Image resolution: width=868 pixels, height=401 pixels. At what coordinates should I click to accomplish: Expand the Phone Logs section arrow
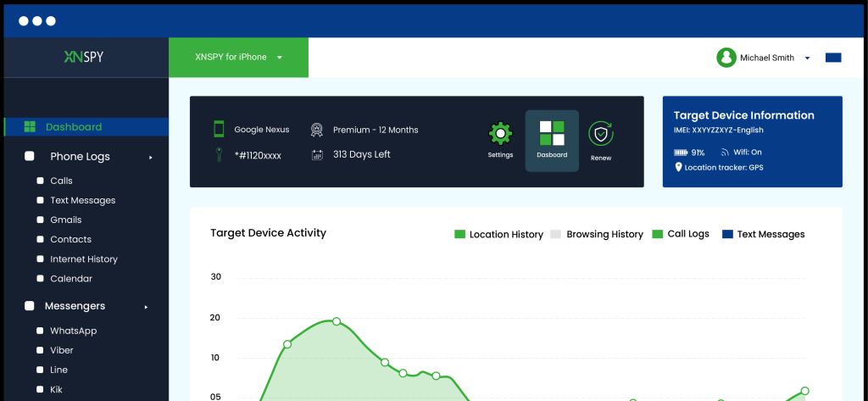click(x=151, y=157)
